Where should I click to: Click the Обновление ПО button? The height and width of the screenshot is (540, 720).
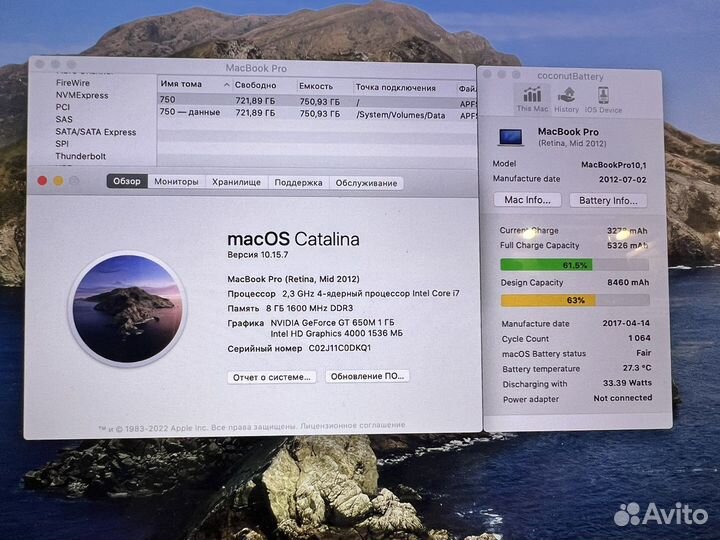coord(367,376)
